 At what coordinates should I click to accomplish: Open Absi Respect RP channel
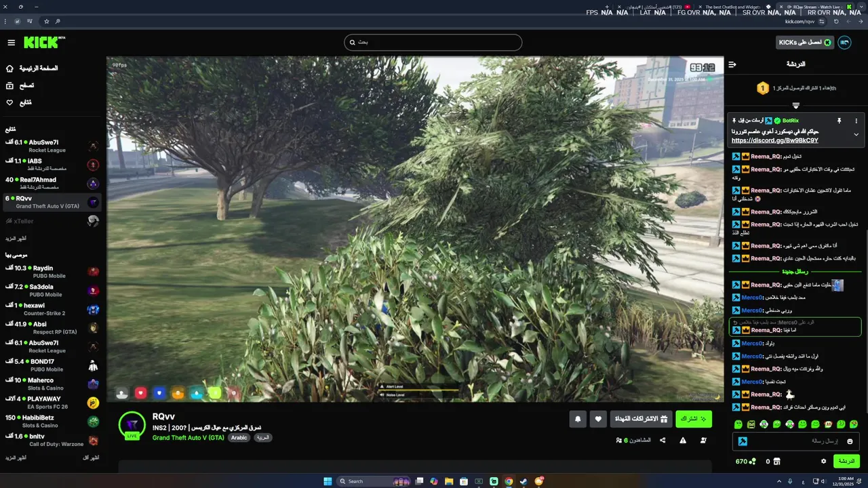point(52,328)
